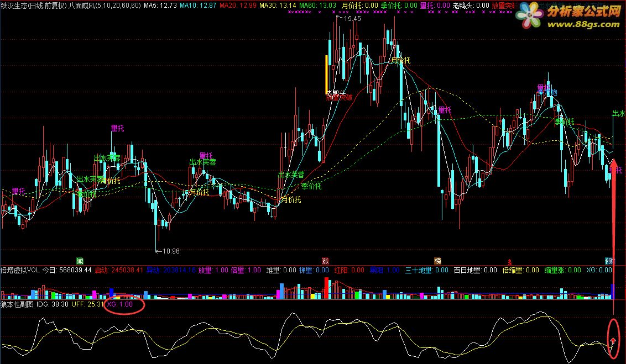Screen dimensions: 626x364
Task: Click the yellow signal bar beside 老鸭头
Action: [326, 74]
